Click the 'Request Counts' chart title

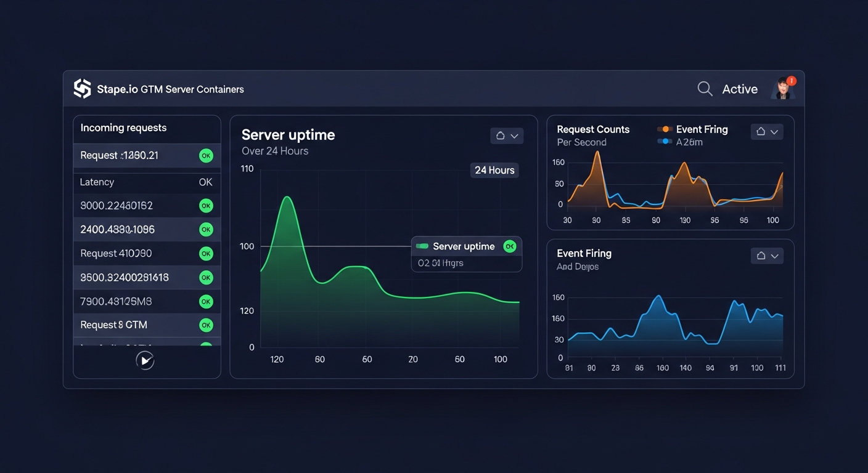click(x=593, y=129)
